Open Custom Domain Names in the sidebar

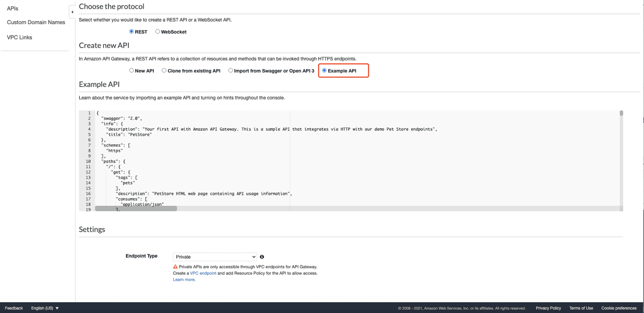pyautogui.click(x=36, y=22)
